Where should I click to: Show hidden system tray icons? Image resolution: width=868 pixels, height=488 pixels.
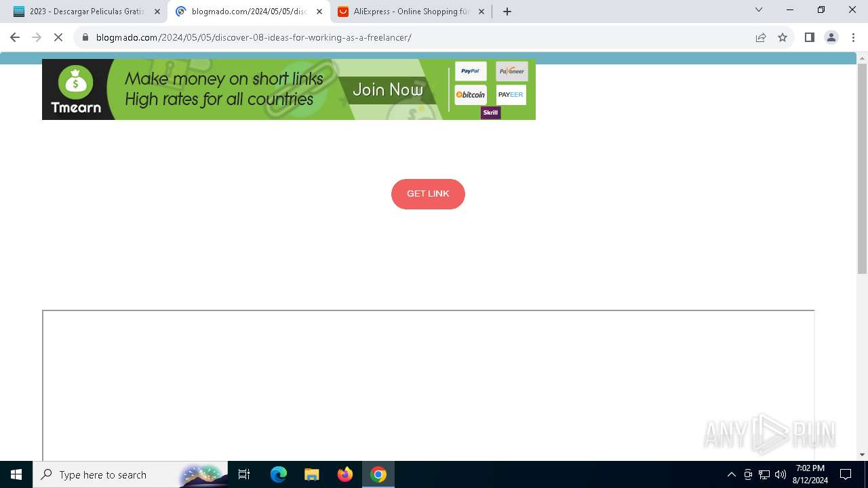click(x=731, y=474)
